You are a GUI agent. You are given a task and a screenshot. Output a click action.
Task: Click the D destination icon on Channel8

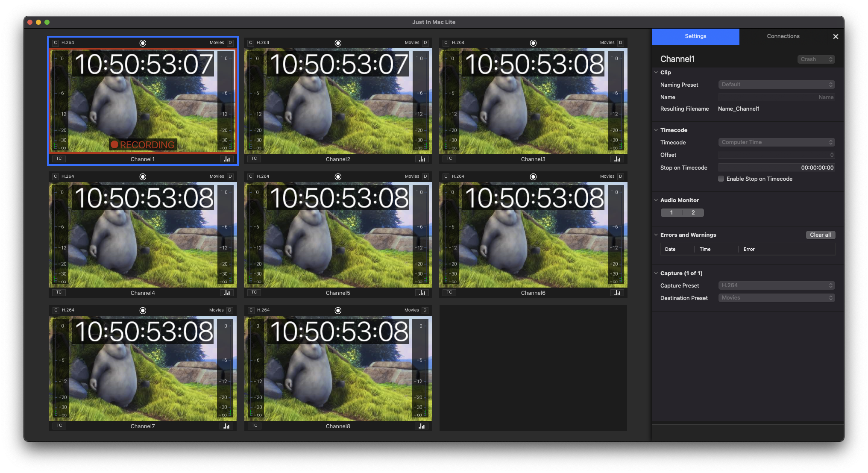[x=425, y=310]
